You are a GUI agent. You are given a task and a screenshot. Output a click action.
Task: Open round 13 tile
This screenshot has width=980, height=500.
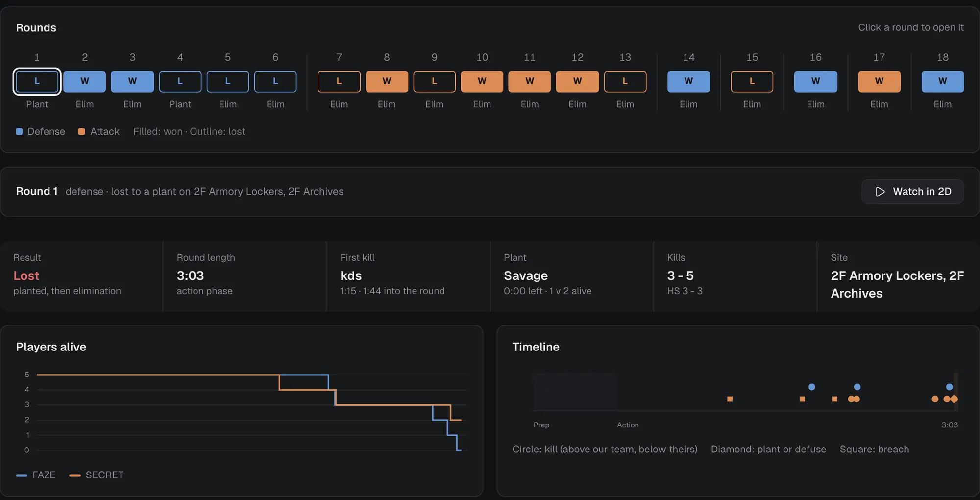(625, 81)
